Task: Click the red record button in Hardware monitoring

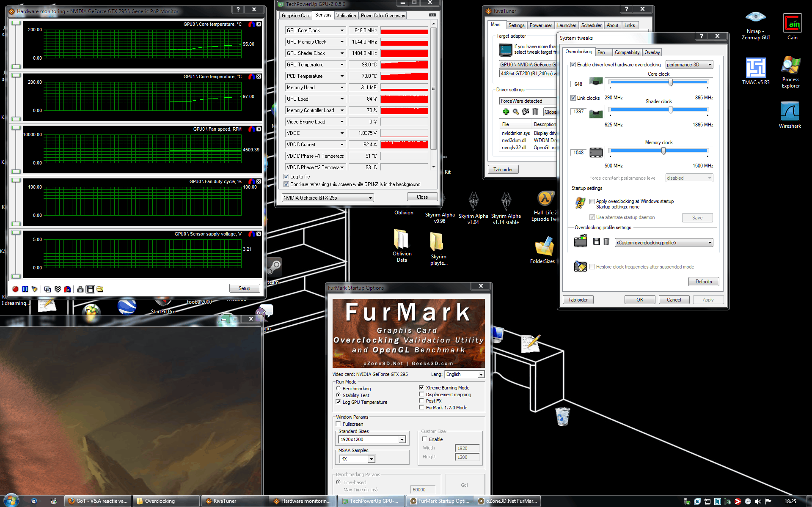Action: pos(15,289)
